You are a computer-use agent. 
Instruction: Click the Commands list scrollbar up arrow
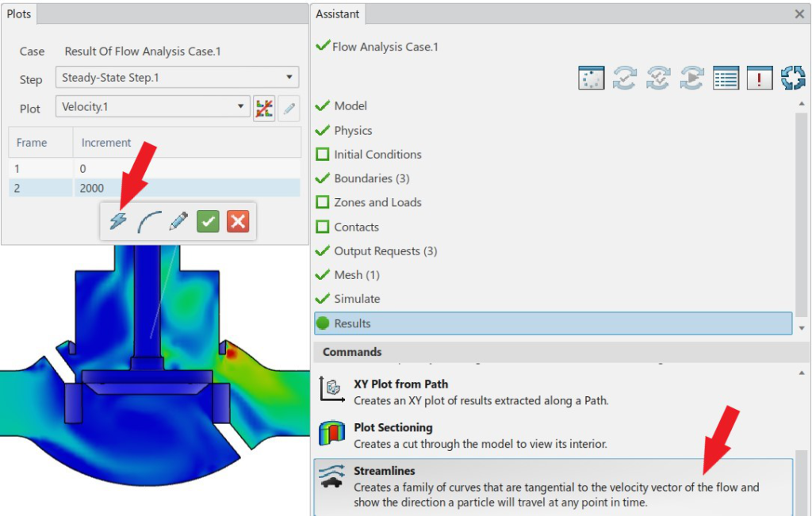pos(802,373)
